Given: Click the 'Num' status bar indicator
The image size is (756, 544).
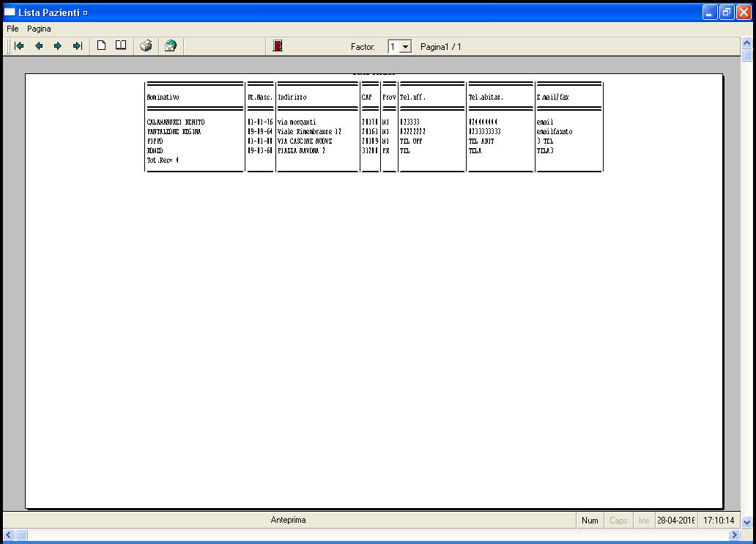Looking at the screenshot, I should [x=590, y=521].
